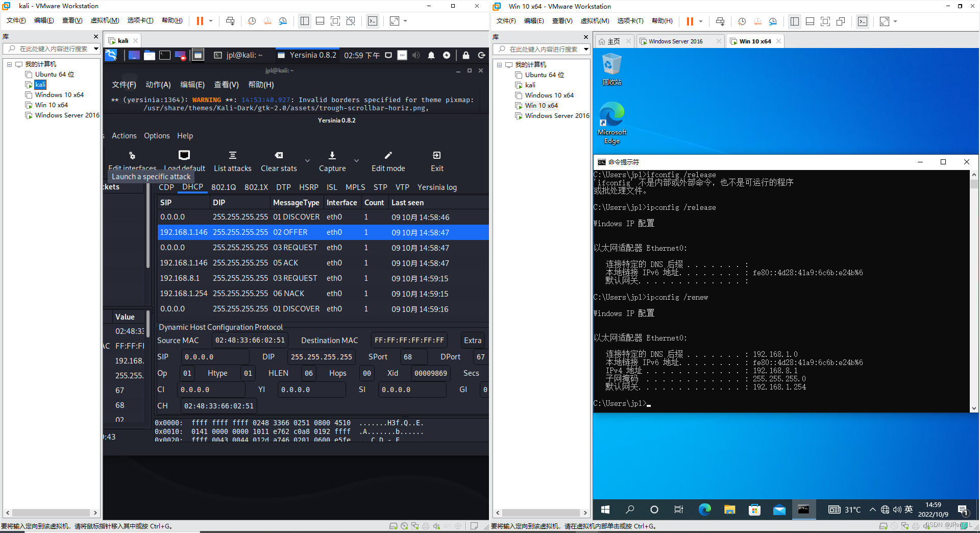This screenshot has width=980, height=533.
Task: Open Microsoft Edge desktop shortcut
Action: pos(612,123)
